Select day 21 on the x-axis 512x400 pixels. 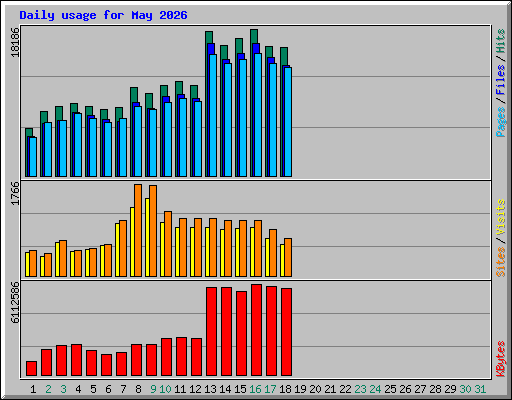tap(330, 389)
